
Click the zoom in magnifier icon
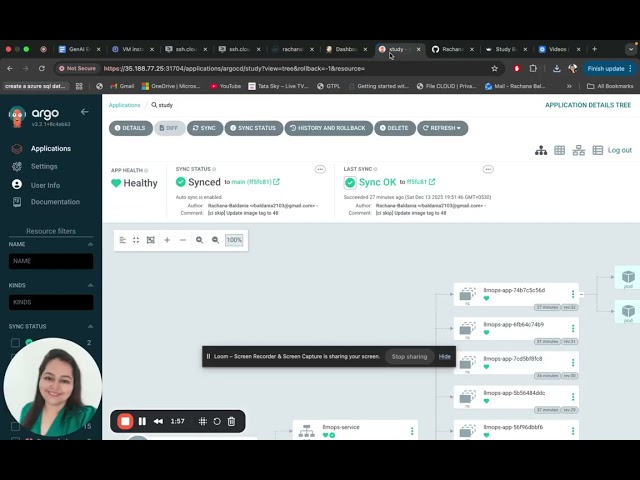tap(199, 240)
